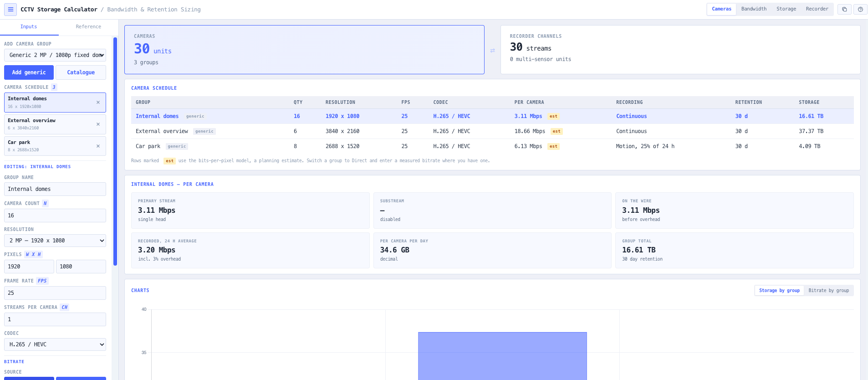Click the Per Camera Per Day 34.6 GB card

coord(492,250)
